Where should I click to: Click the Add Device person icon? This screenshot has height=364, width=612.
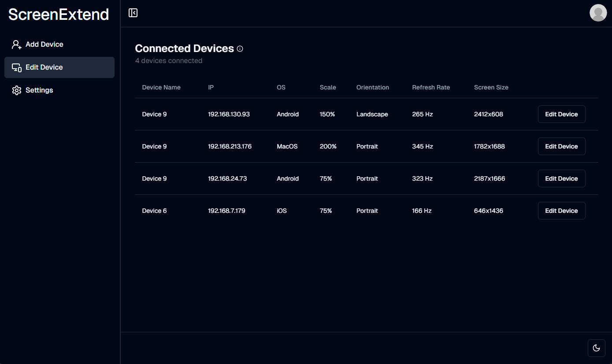point(17,45)
